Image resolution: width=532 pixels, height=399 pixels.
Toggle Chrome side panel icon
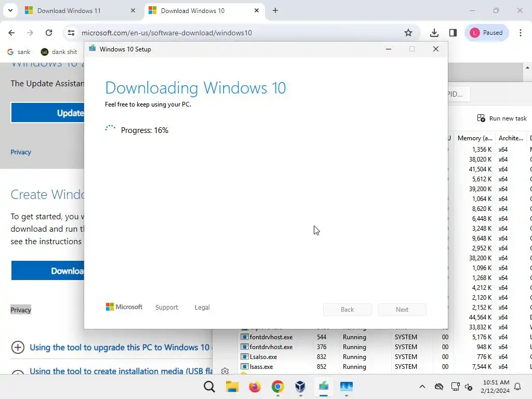click(x=453, y=33)
